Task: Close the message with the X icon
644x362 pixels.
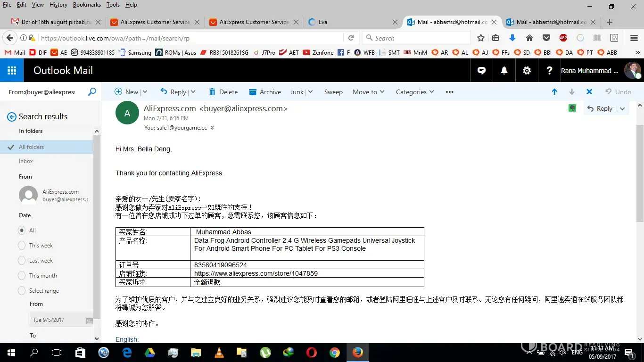Action: tap(589, 92)
